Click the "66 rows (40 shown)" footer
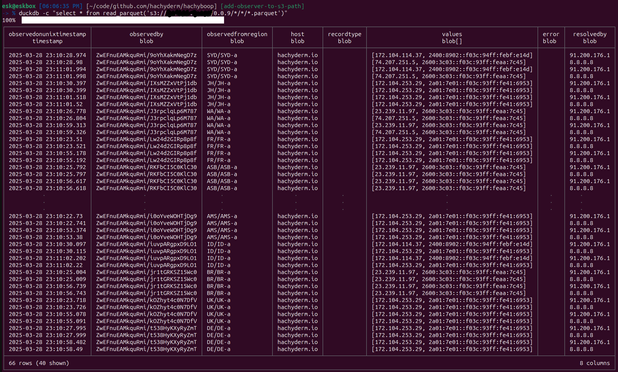Image resolution: width=618 pixels, height=372 pixels. [39, 363]
